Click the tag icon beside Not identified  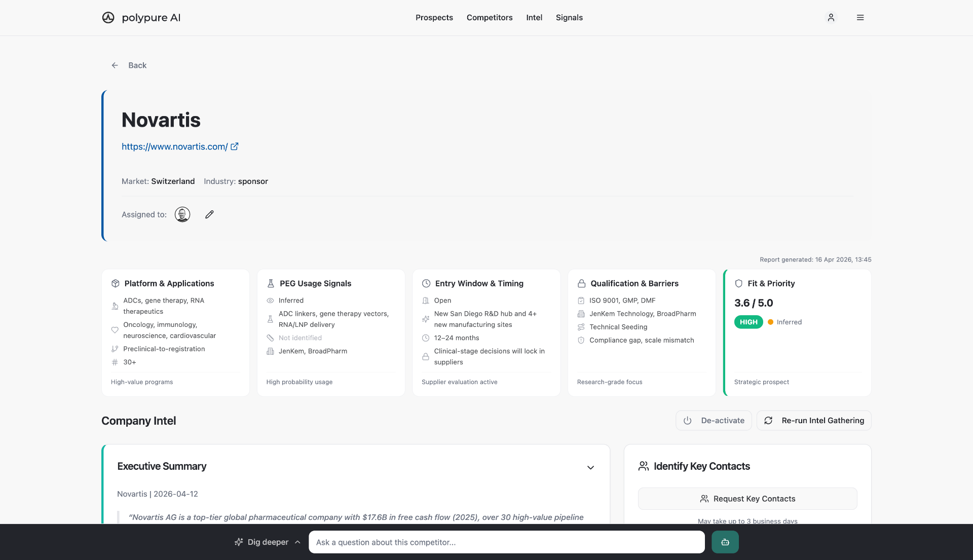point(270,338)
